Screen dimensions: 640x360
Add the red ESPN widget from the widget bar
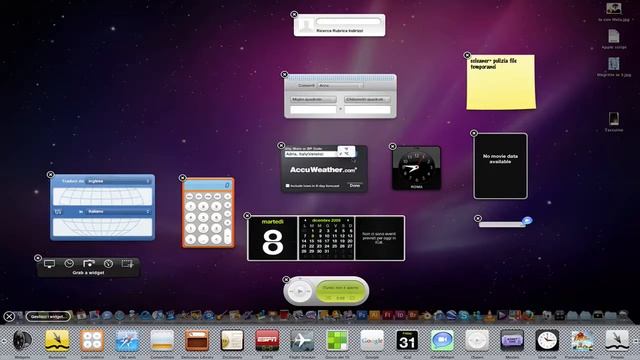click(x=267, y=340)
